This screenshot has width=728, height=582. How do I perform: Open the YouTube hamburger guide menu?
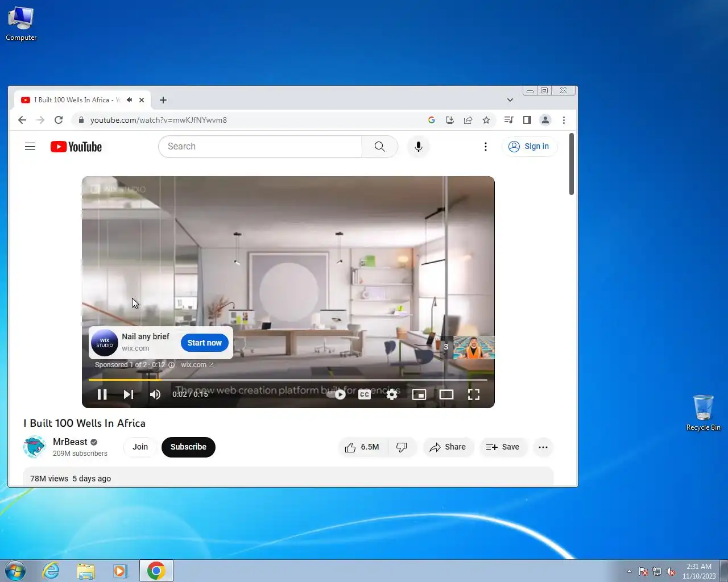click(x=30, y=147)
